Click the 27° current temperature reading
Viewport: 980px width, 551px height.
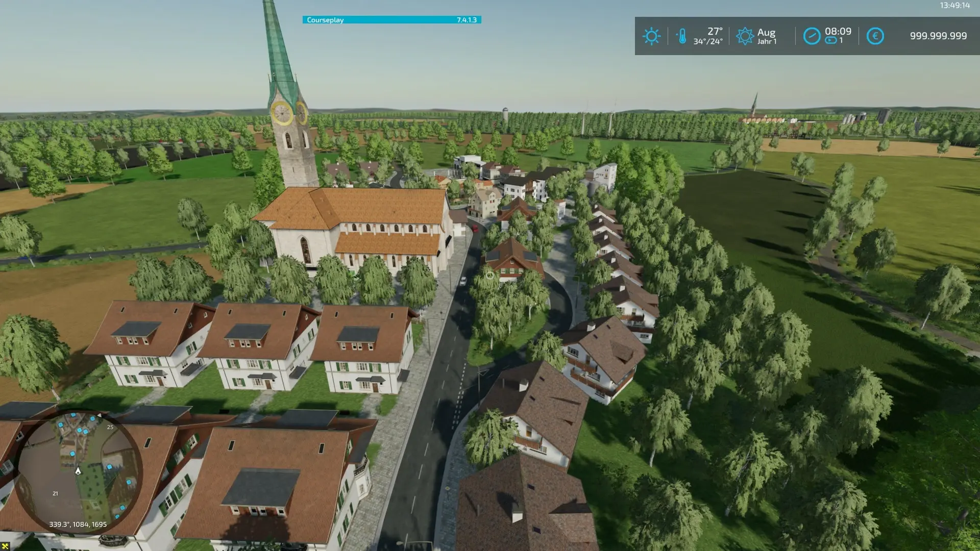[715, 31]
